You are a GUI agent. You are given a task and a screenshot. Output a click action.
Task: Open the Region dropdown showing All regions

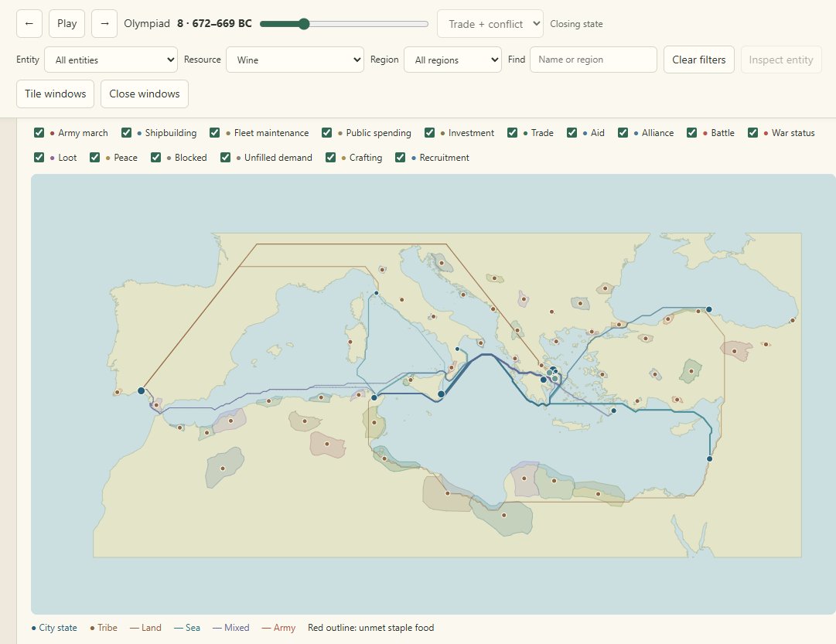[x=452, y=60]
